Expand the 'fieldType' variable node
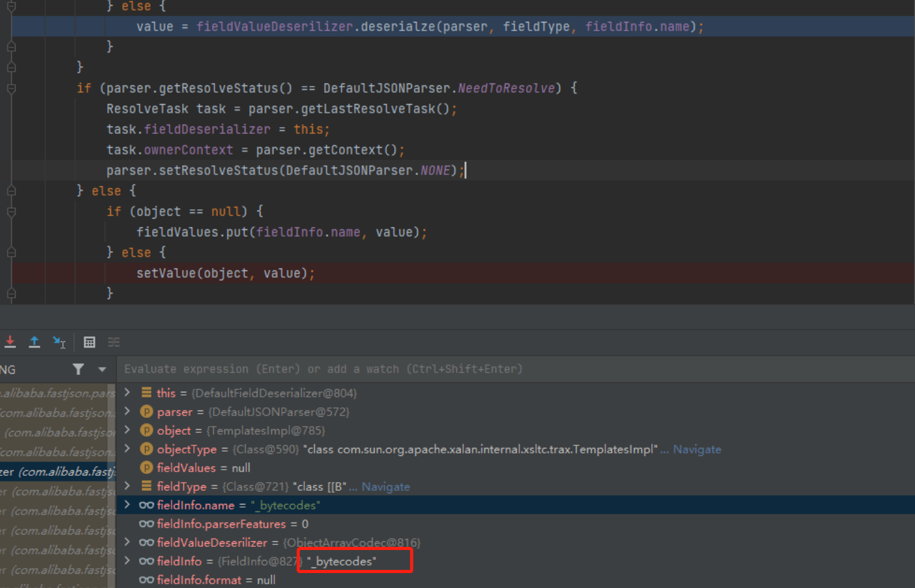915x588 pixels. 127,486
